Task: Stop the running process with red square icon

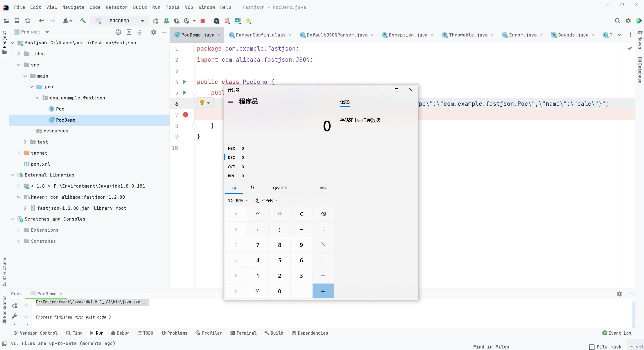Action: click(x=203, y=21)
